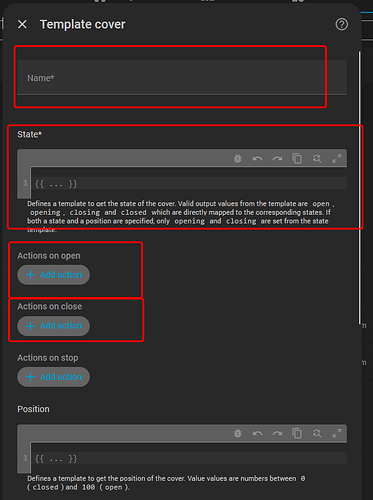The image size is (373, 500).
Task: Click the dialog vertical scrollbar
Action: (360, 187)
